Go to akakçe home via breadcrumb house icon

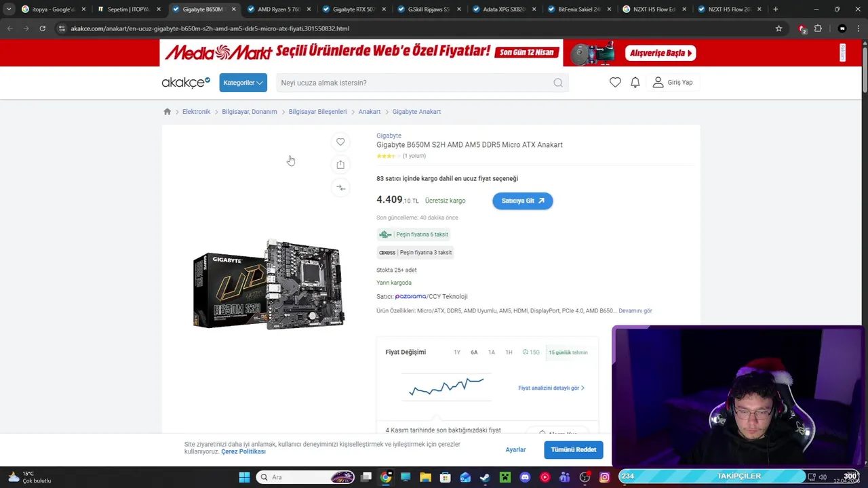point(167,111)
